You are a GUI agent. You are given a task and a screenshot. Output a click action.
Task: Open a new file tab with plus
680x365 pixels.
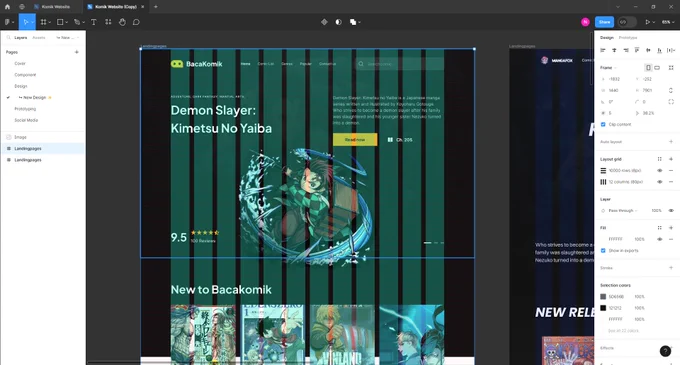[156, 7]
